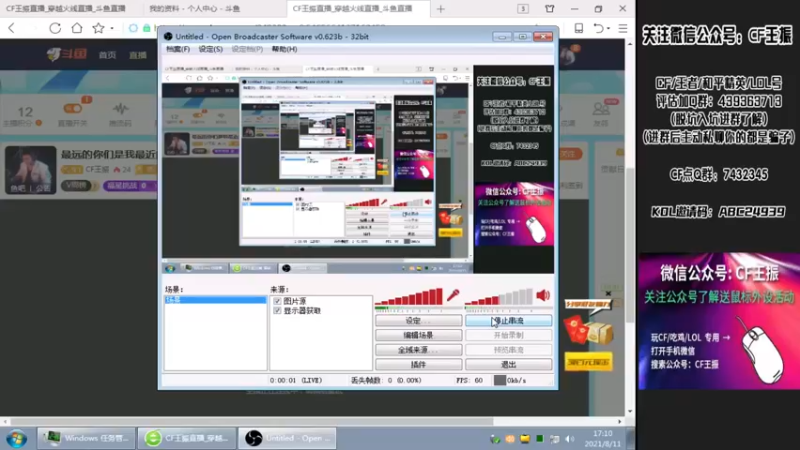Click the yellow button under red packet
This screenshot has width=800, height=450.
588,362
